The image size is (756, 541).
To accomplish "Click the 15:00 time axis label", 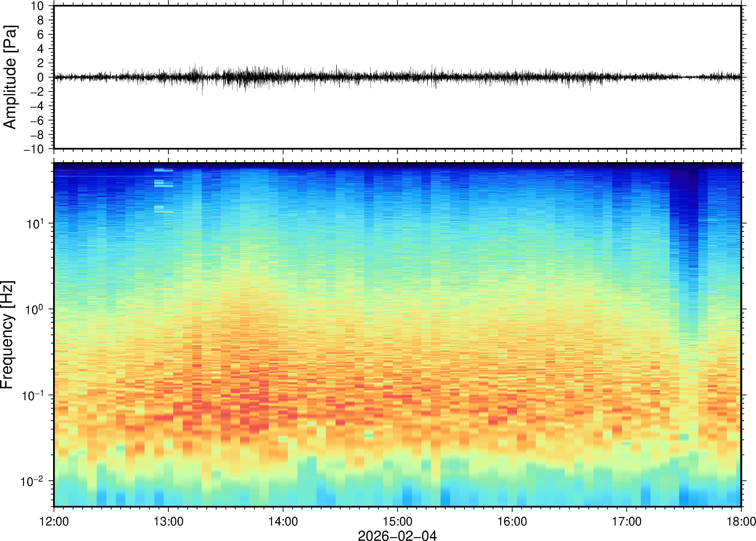I will [x=397, y=521].
